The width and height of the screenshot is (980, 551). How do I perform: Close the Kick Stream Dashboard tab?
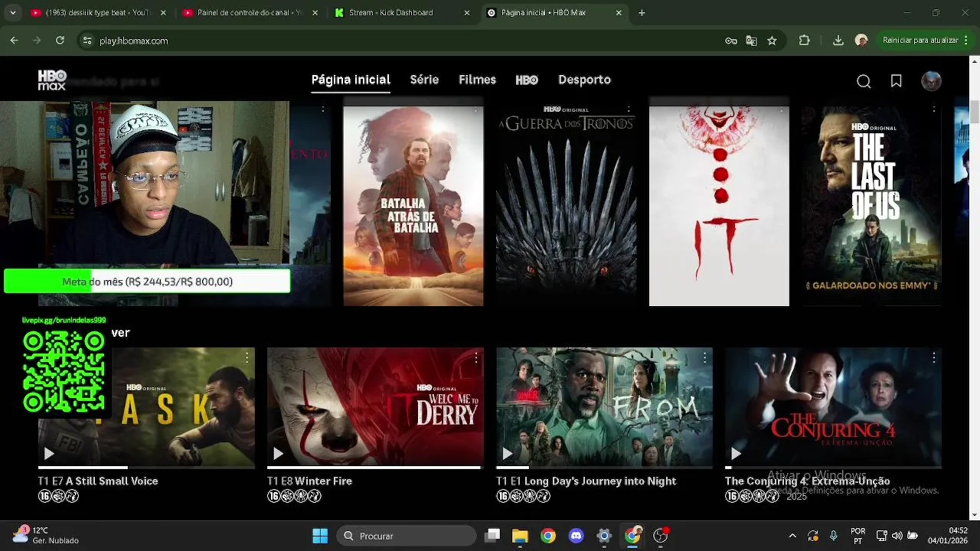467,13
